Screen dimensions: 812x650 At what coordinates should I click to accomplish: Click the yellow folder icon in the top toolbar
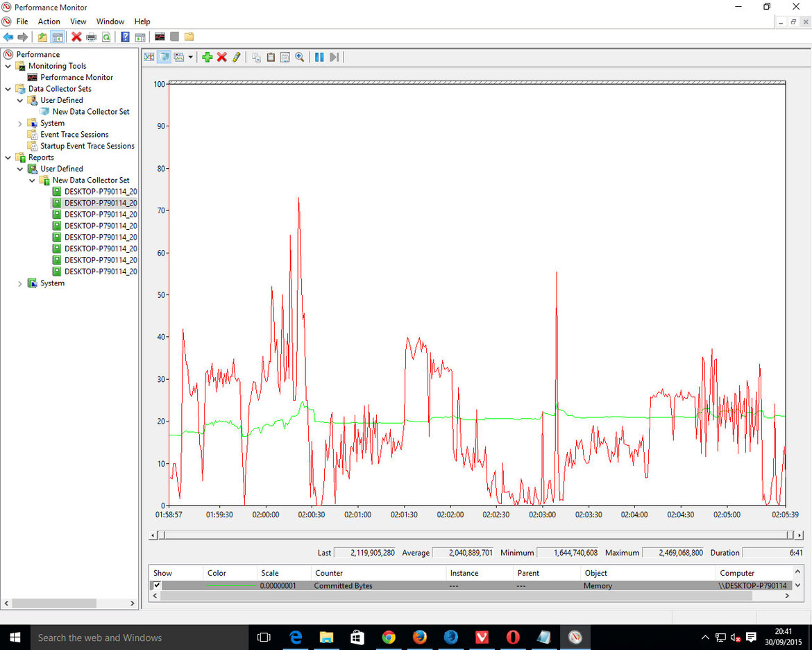click(189, 37)
